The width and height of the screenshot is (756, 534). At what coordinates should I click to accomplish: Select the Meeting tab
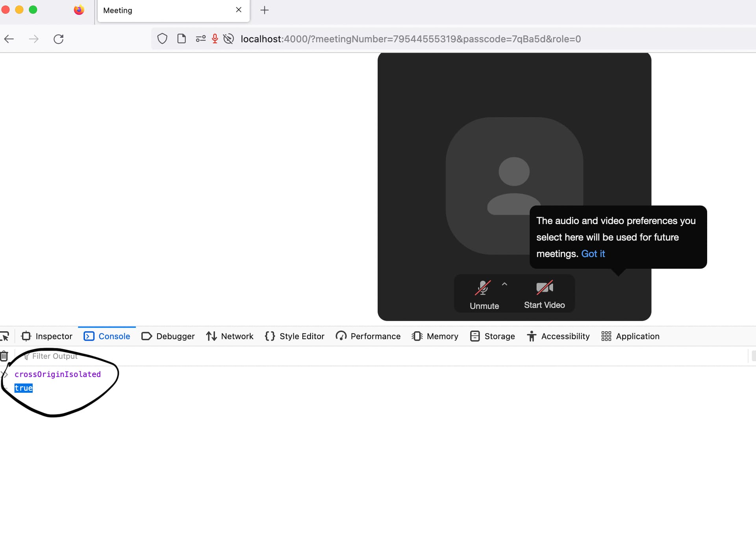[173, 11]
